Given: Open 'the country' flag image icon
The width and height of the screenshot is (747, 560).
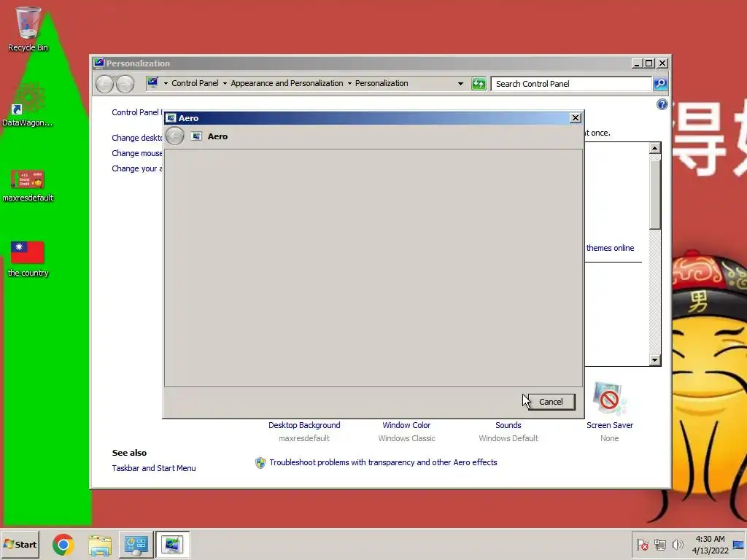Looking at the screenshot, I should tap(28, 259).
